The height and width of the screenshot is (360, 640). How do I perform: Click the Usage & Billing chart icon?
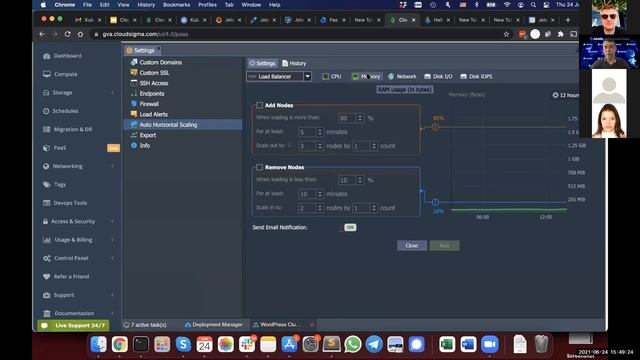pos(47,240)
